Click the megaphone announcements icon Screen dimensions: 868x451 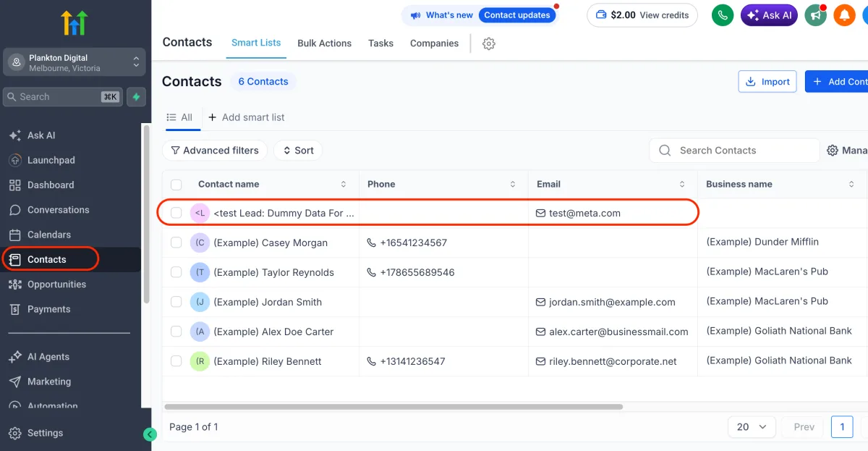point(816,15)
